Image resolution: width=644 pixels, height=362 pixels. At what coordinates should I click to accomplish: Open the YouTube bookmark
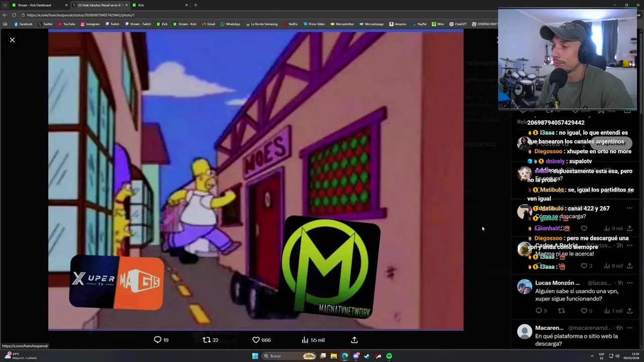67,24
